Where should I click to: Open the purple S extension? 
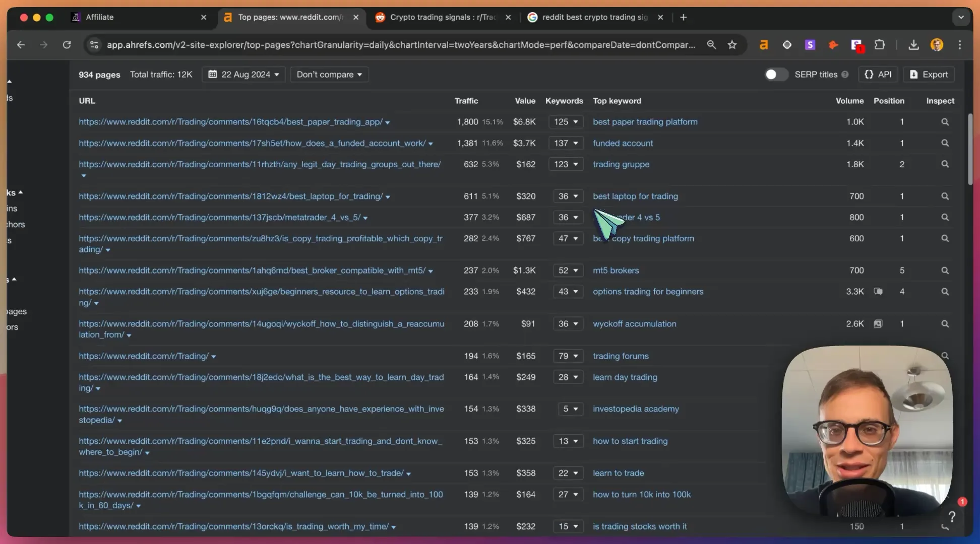[x=810, y=45]
